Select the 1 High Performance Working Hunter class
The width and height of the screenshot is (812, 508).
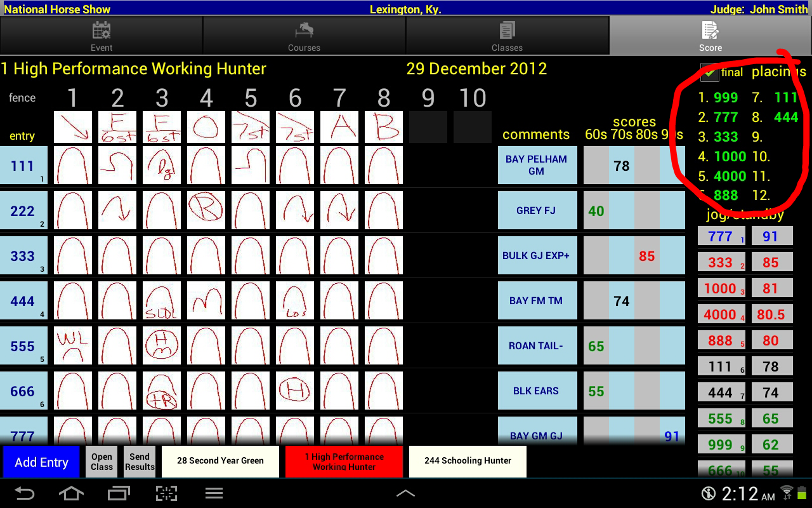click(x=344, y=461)
